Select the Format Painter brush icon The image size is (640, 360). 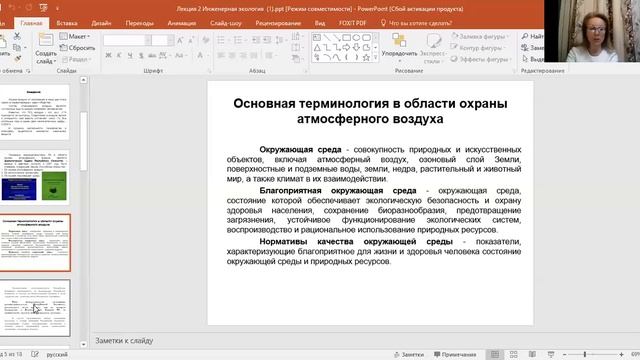(x=18, y=59)
